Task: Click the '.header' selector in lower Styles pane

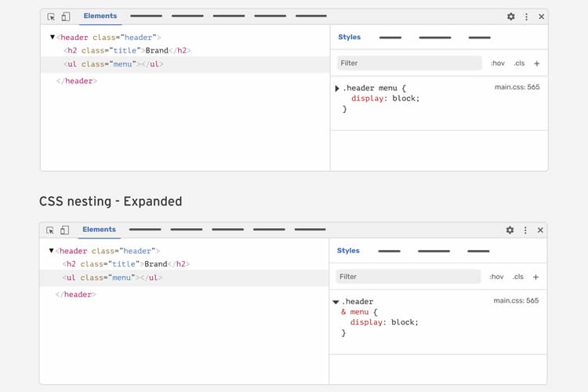Action: click(358, 302)
